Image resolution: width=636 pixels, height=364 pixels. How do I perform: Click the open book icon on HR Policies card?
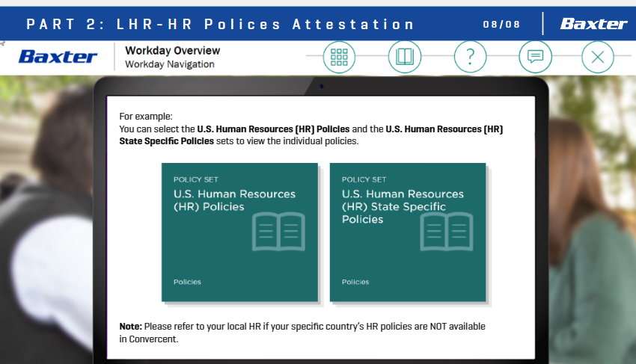click(x=278, y=232)
